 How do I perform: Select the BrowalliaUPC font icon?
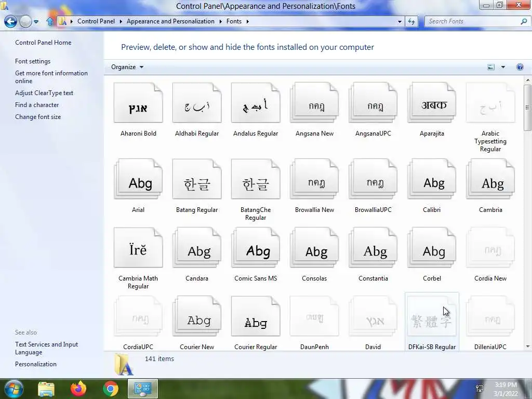tap(373, 179)
